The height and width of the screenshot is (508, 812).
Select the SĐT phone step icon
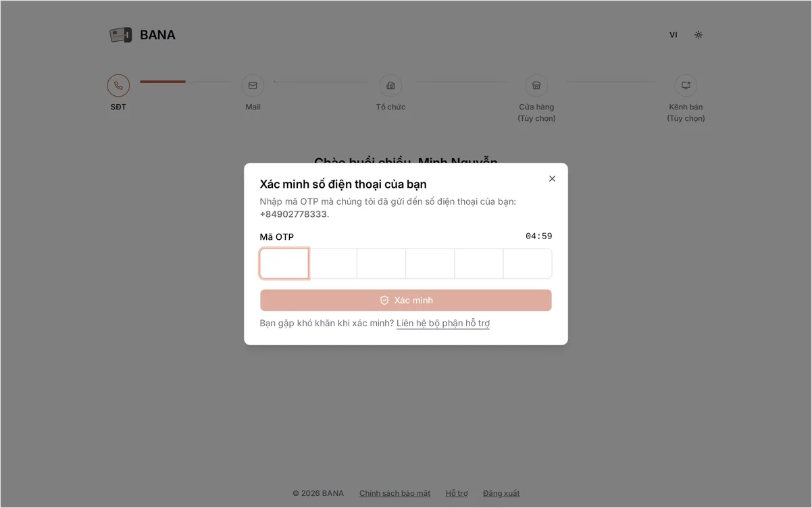(118, 86)
